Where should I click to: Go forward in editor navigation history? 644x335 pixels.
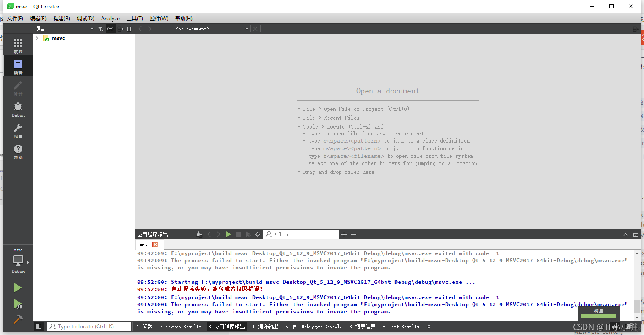[150, 29]
